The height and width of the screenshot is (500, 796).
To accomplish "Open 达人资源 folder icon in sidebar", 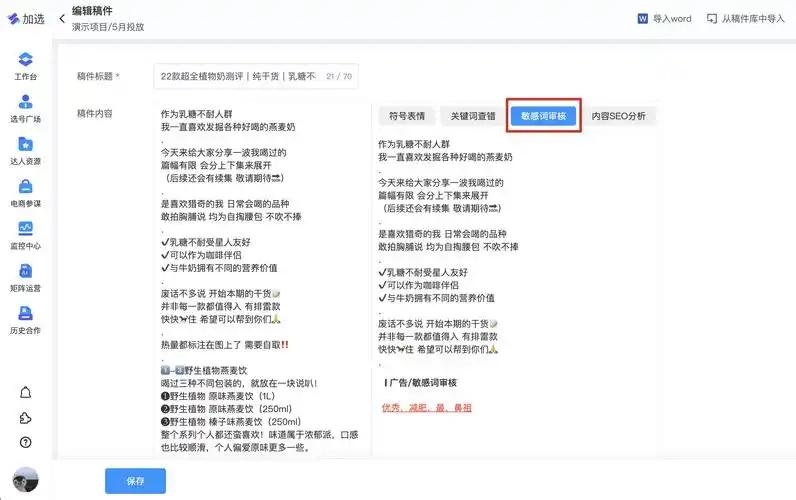I will [x=26, y=145].
